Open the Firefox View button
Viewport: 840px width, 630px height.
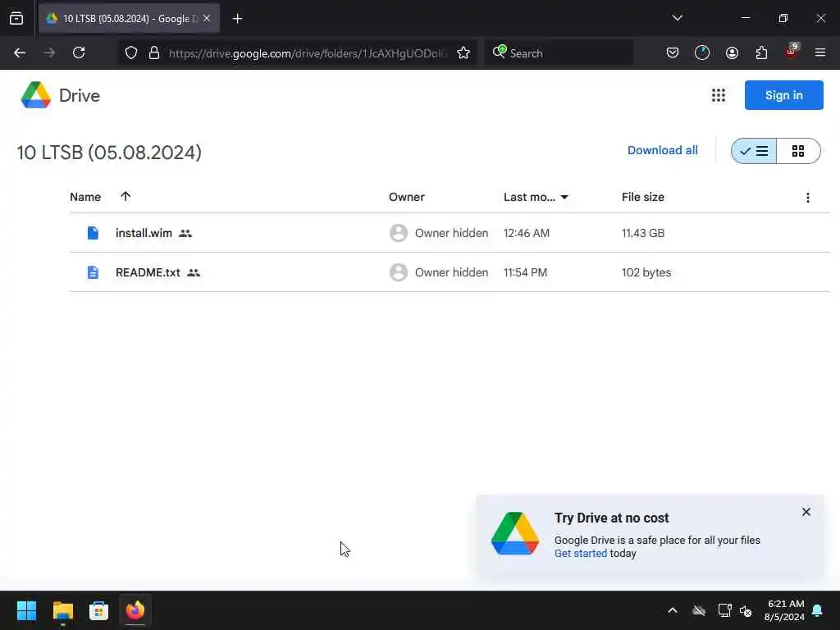[16, 19]
